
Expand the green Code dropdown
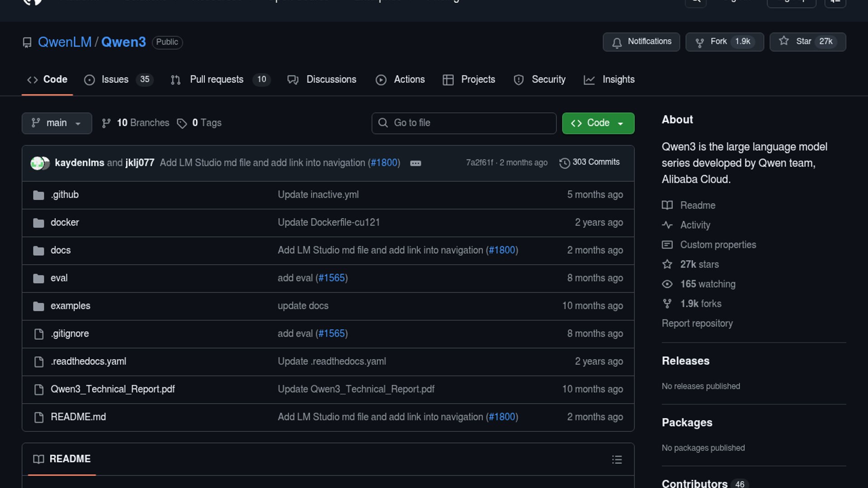pos(598,123)
